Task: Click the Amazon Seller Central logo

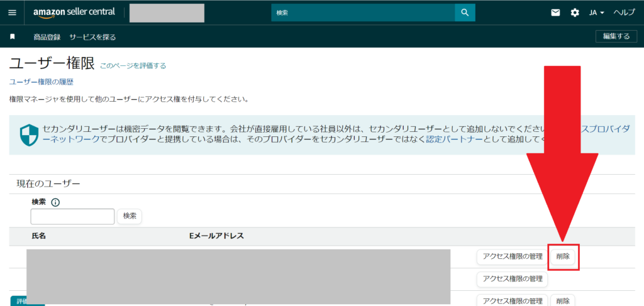Action: click(x=74, y=13)
